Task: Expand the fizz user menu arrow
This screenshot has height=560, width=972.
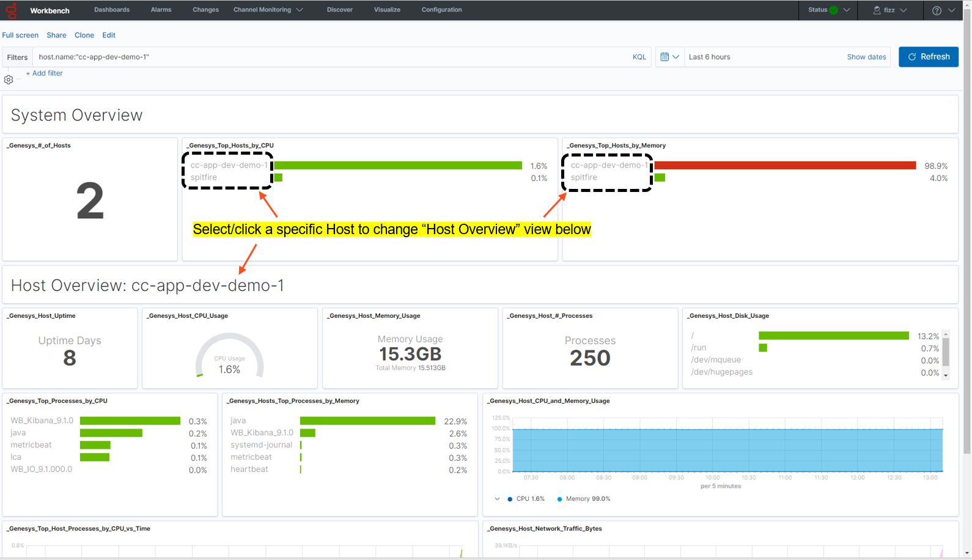Action: coord(904,10)
